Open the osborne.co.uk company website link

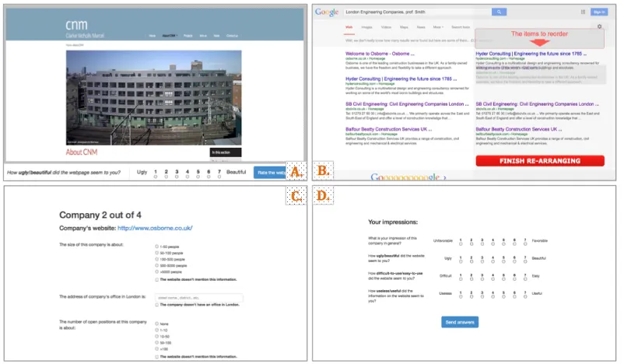(x=155, y=228)
